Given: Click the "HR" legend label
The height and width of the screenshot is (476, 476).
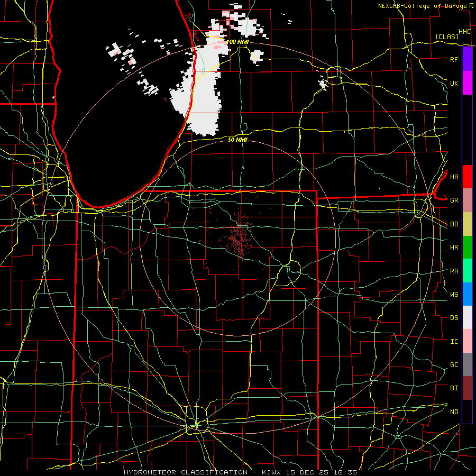Looking at the screenshot, I should pos(454,248).
